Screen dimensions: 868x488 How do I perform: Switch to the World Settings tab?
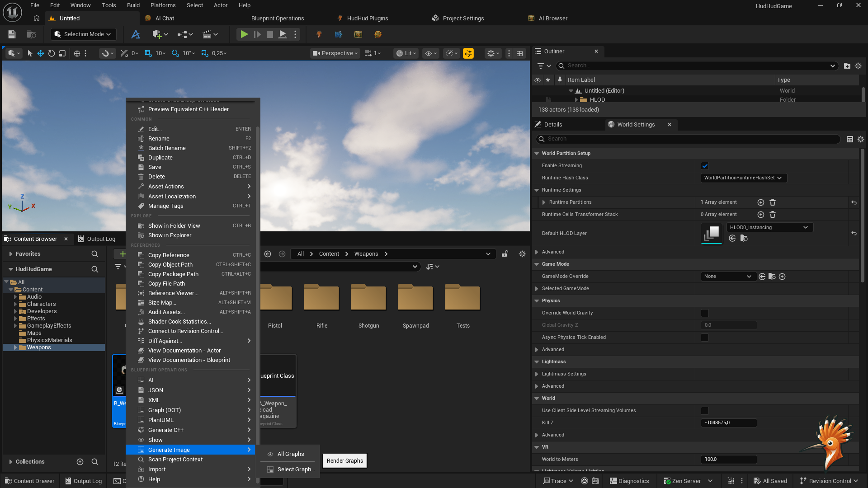[636, 125]
